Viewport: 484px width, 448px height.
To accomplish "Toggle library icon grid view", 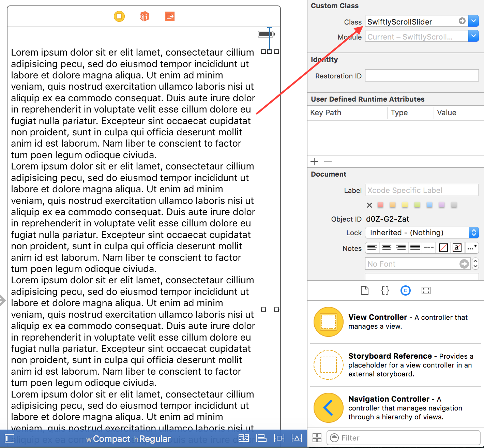I will click(317, 438).
